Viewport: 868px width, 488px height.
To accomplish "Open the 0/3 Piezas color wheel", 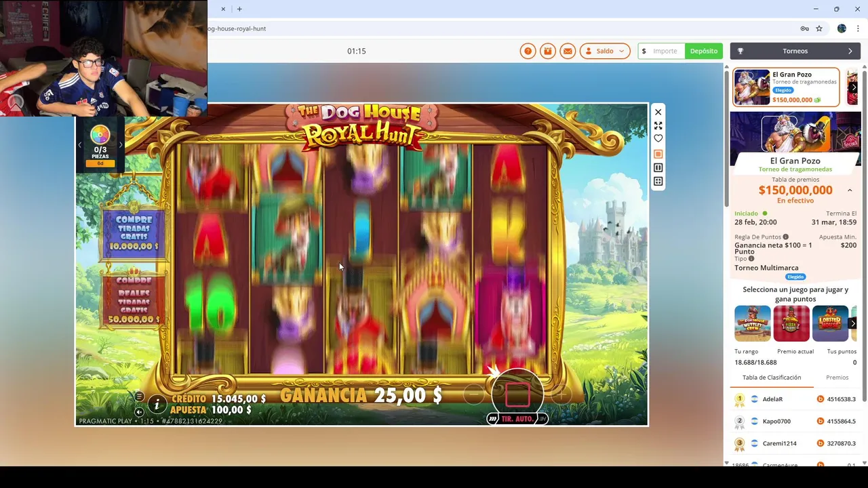I will tap(100, 134).
